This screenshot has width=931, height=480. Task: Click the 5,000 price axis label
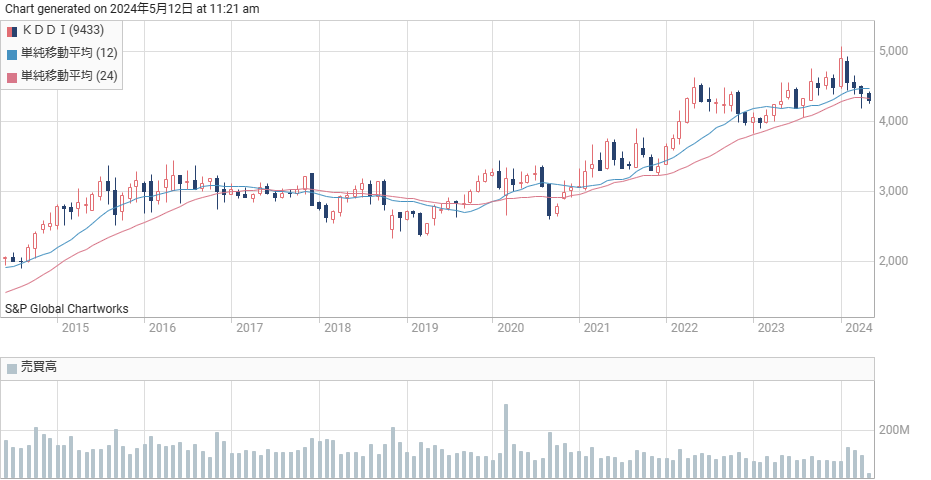[x=894, y=51]
